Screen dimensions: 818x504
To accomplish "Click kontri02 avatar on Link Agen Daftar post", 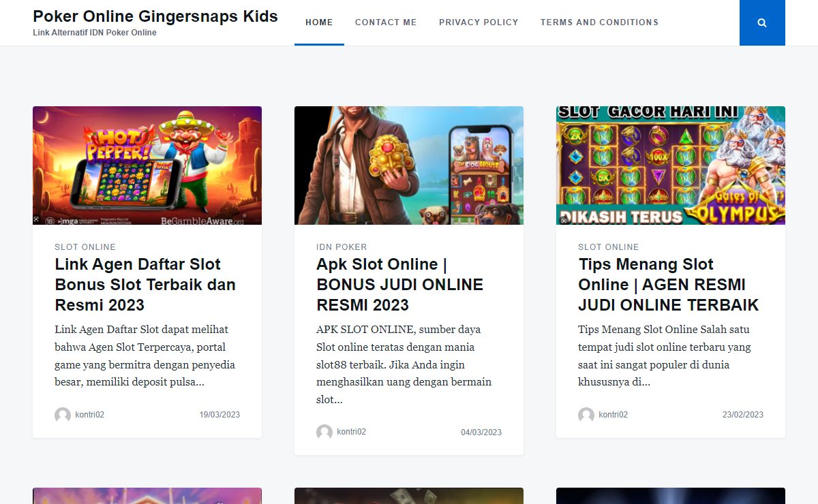I will 63,415.
